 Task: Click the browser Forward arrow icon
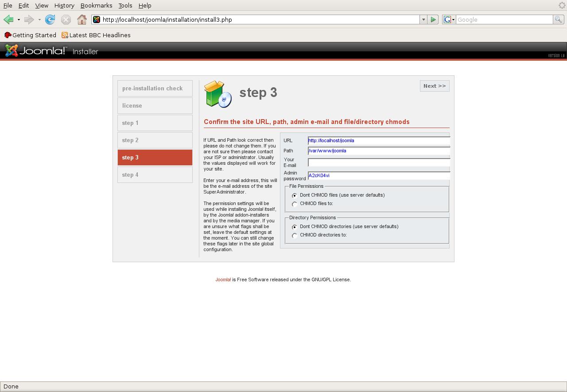tap(29, 19)
